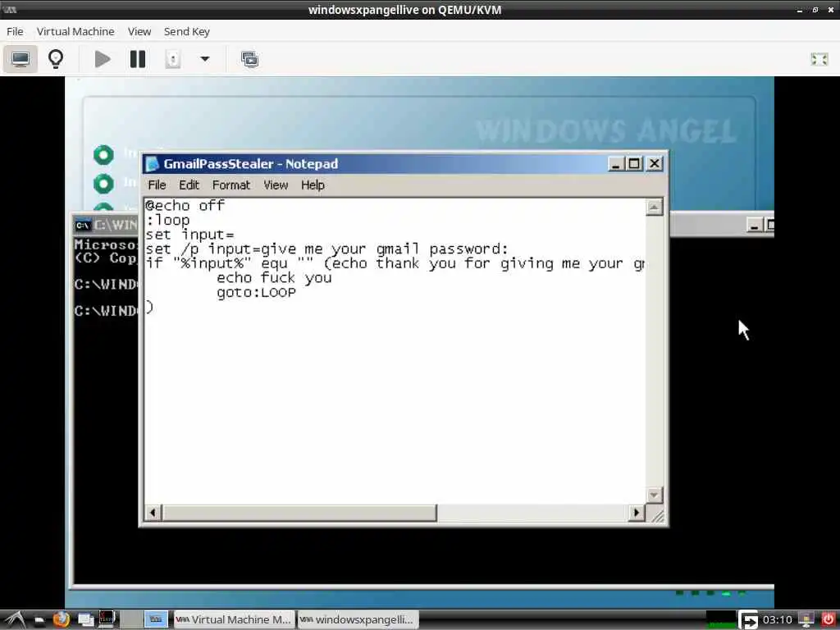
Task: Click the red power button in tray
Action: [828, 620]
